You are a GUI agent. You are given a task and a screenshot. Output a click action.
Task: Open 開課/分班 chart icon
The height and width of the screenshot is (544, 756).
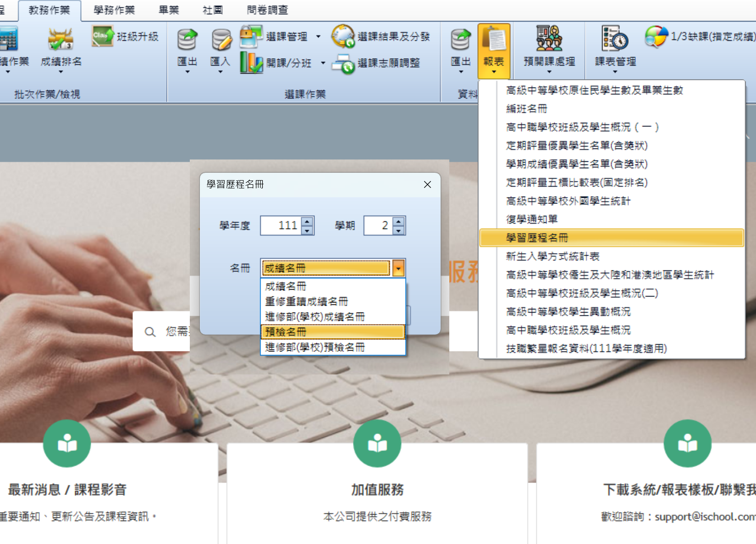click(251, 63)
